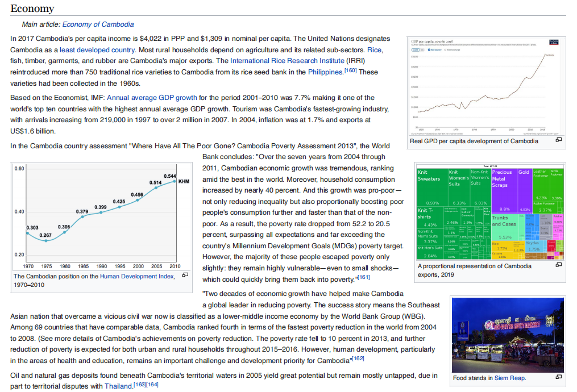577x392 pixels.
Task: Click enlarge icon beside Human Development Index caption
Action: pos(185,275)
